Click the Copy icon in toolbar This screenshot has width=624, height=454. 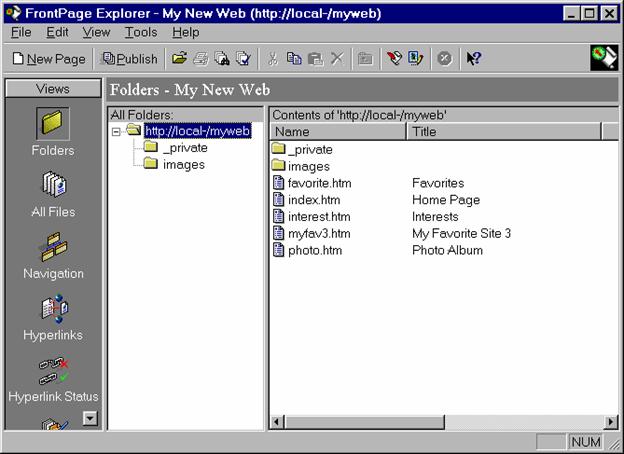(x=295, y=59)
